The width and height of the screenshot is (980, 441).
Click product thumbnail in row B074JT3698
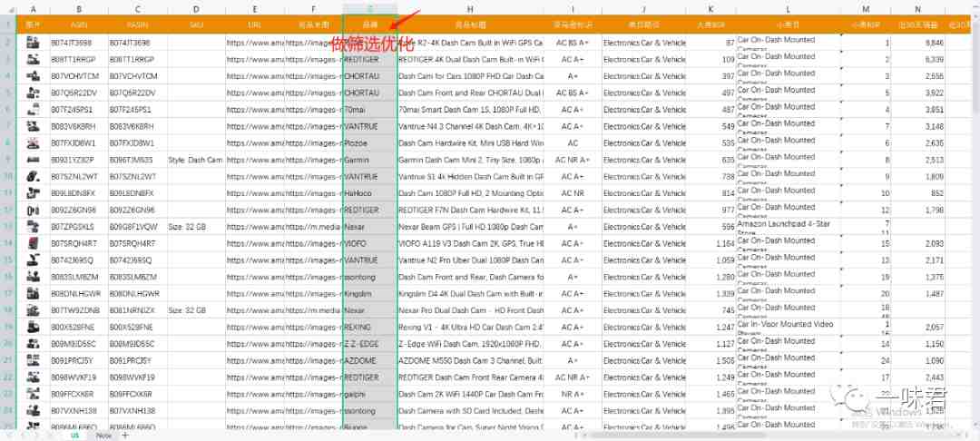tap(34, 43)
